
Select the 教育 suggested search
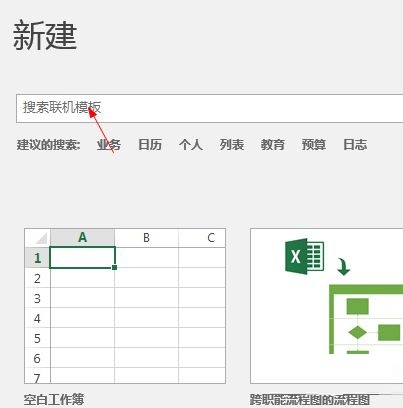[x=273, y=145]
